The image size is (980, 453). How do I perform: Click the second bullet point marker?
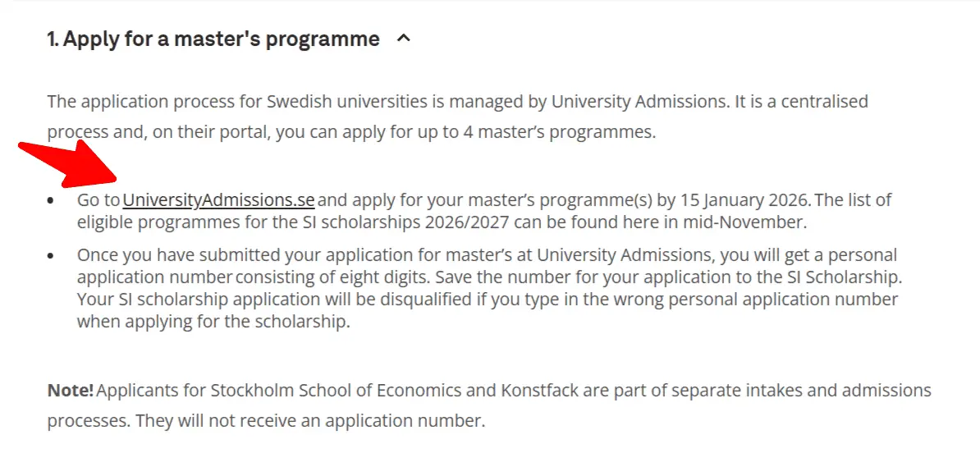coord(52,256)
